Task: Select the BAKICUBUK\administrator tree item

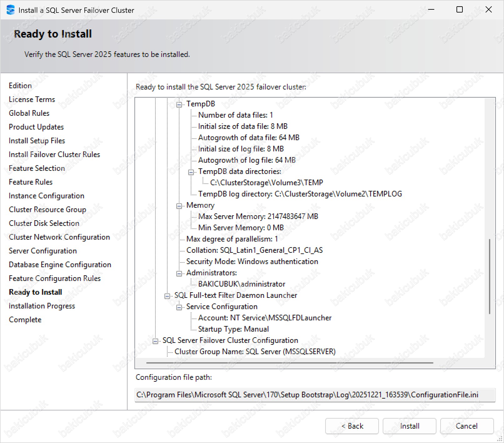Action: 242,284
